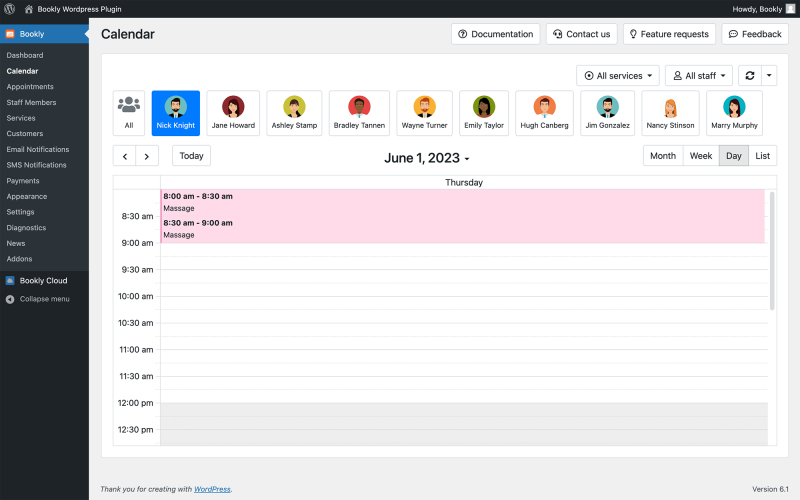The width and height of the screenshot is (800, 500).
Task: Open SMS Notifications page
Action: 37,165
